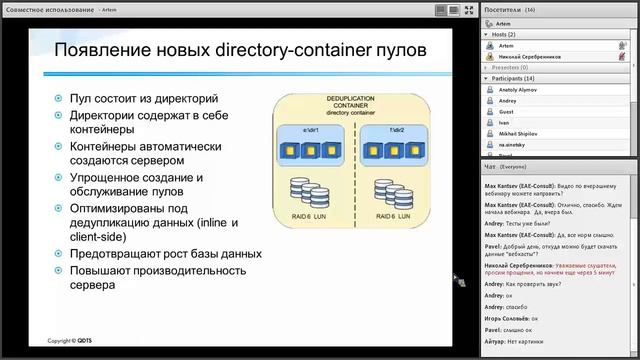Expand the Presenters (0) group
The height and width of the screenshot is (360, 640).
(486, 67)
